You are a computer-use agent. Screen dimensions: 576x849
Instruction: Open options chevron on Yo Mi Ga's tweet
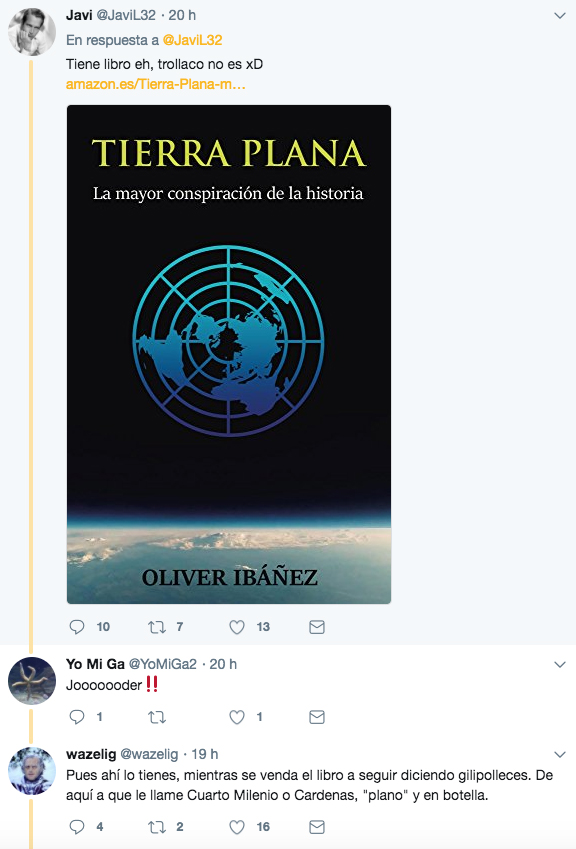560,664
